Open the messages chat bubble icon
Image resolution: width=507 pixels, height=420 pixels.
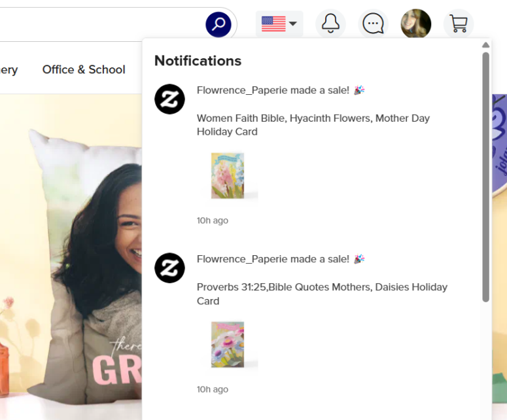[x=373, y=24]
